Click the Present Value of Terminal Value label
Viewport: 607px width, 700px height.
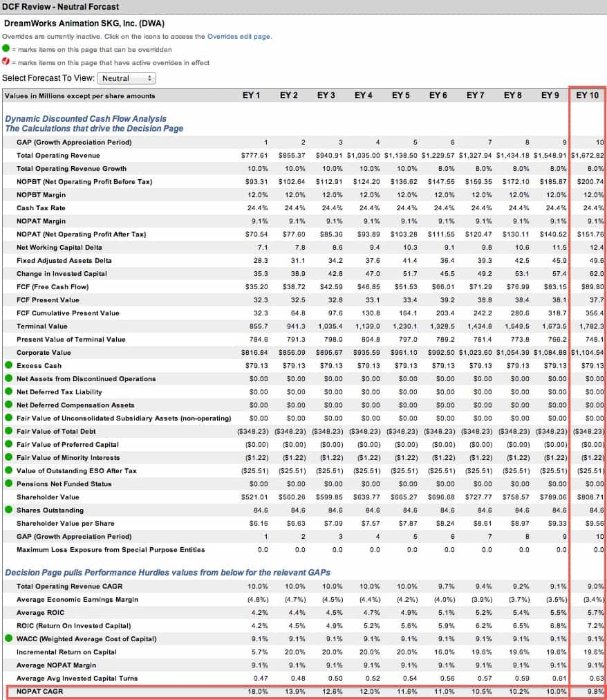pyautogui.click(x=71, y=340)
